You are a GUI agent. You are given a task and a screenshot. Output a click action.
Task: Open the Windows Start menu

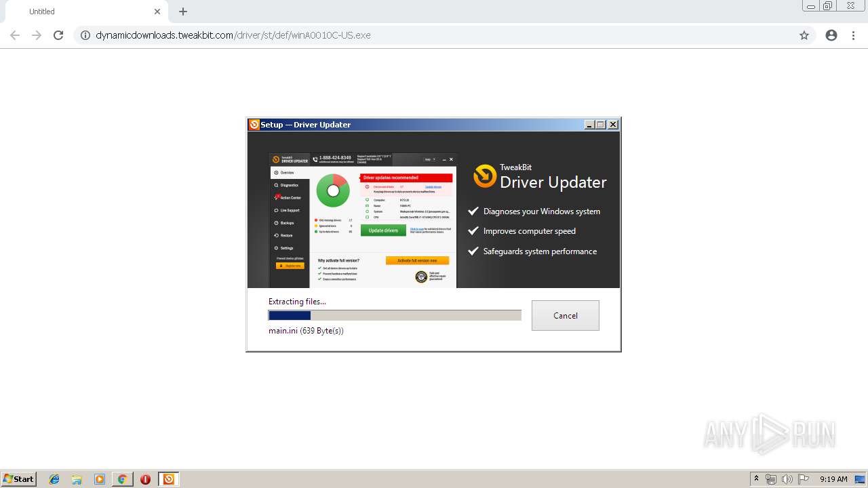click(x=18, y=479)
